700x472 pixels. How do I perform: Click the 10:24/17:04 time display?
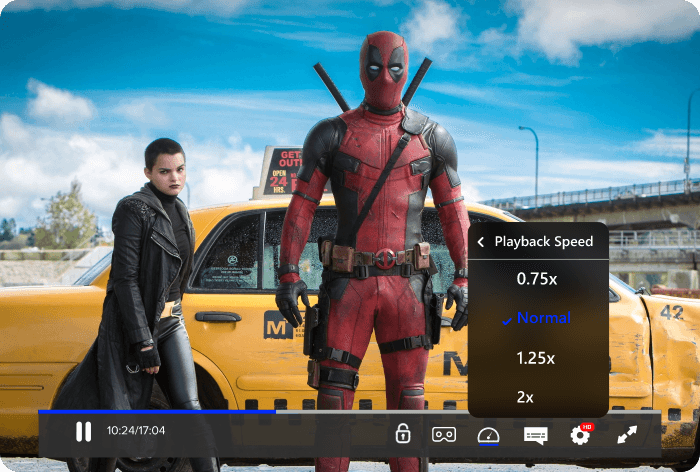tap(136, 430)
